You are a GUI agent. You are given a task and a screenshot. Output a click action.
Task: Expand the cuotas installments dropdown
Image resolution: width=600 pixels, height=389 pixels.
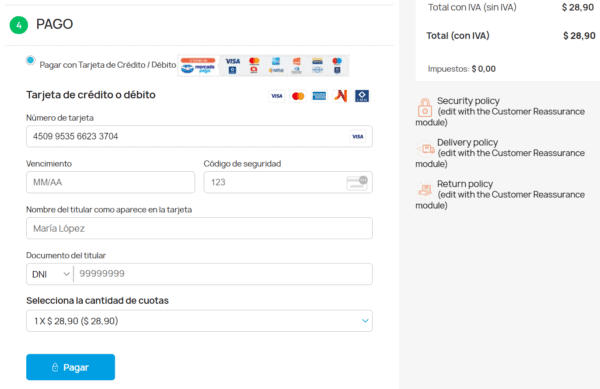coord(199,321)
